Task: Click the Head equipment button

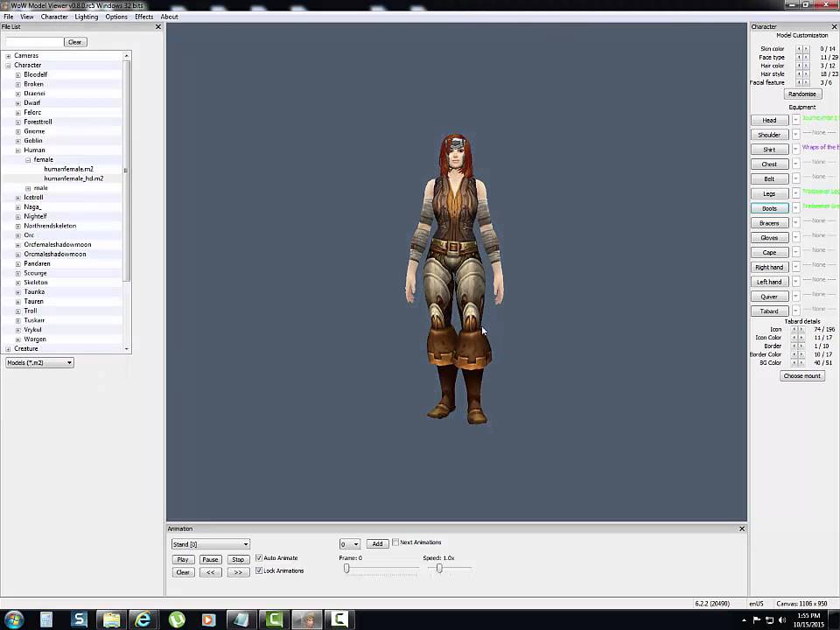Action: pos(769,120)
